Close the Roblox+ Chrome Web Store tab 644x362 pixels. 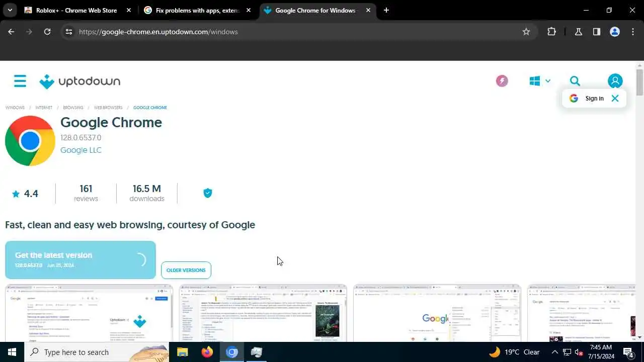(x=129, y=10)
